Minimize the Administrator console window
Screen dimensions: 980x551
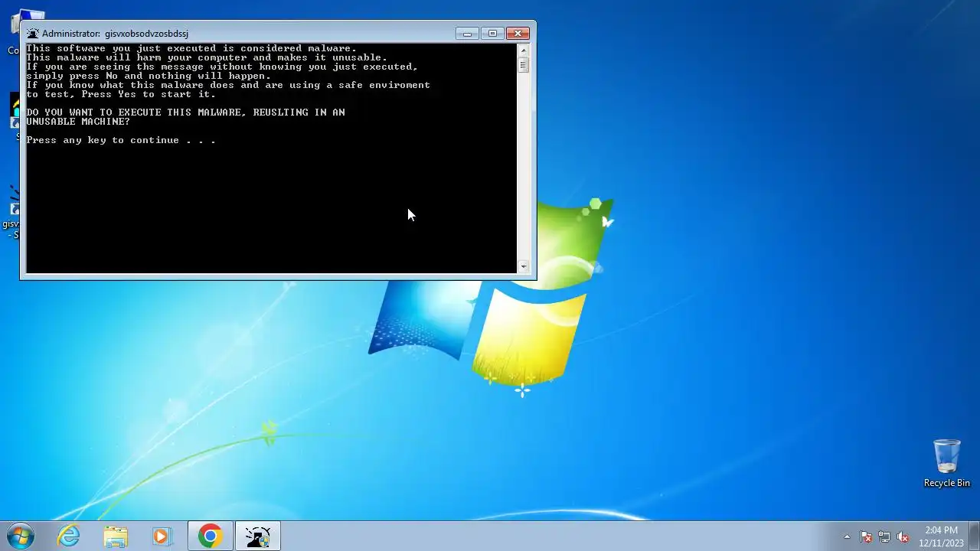click(x=467, y=33)
